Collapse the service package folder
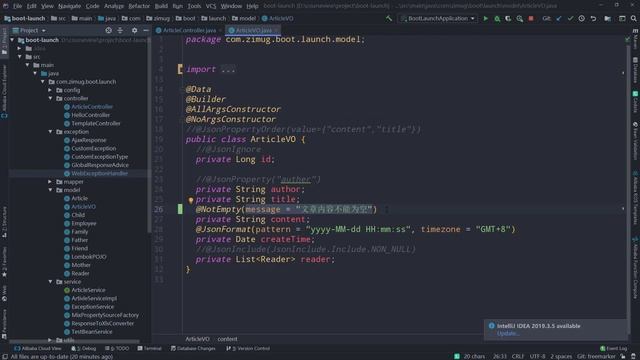The height and width of the screenshot is (360, 640). click(51, 282)
